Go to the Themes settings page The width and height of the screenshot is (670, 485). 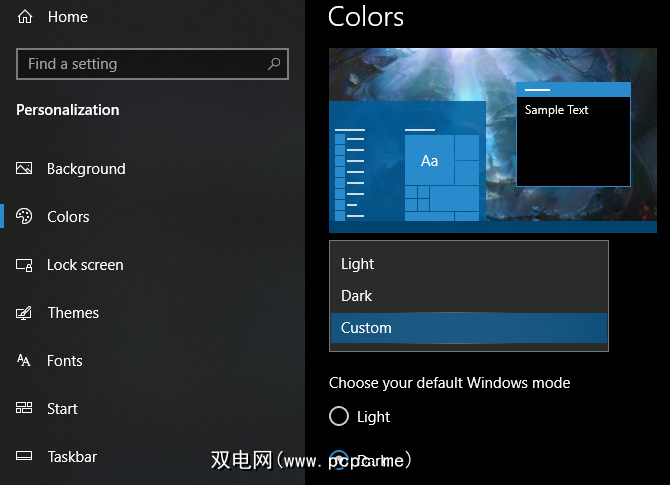(x=73, y=313)
